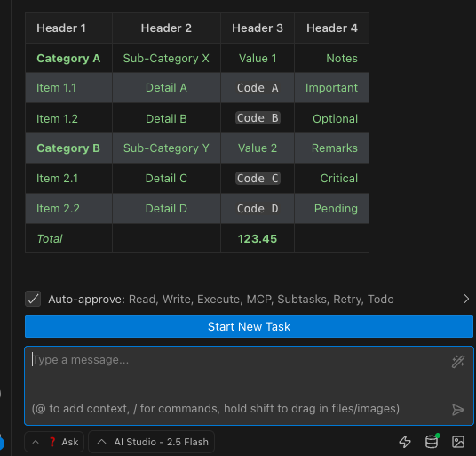Click the Start New Task button
This screenshot has width=476, height=456.
[249, 326]
